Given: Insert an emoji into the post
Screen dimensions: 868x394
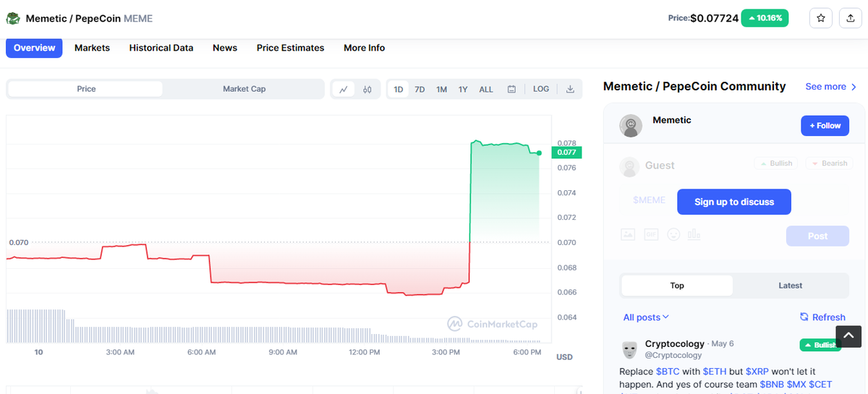Looking at the screenshot, I should pyautogui.click(x=673, y=234).
